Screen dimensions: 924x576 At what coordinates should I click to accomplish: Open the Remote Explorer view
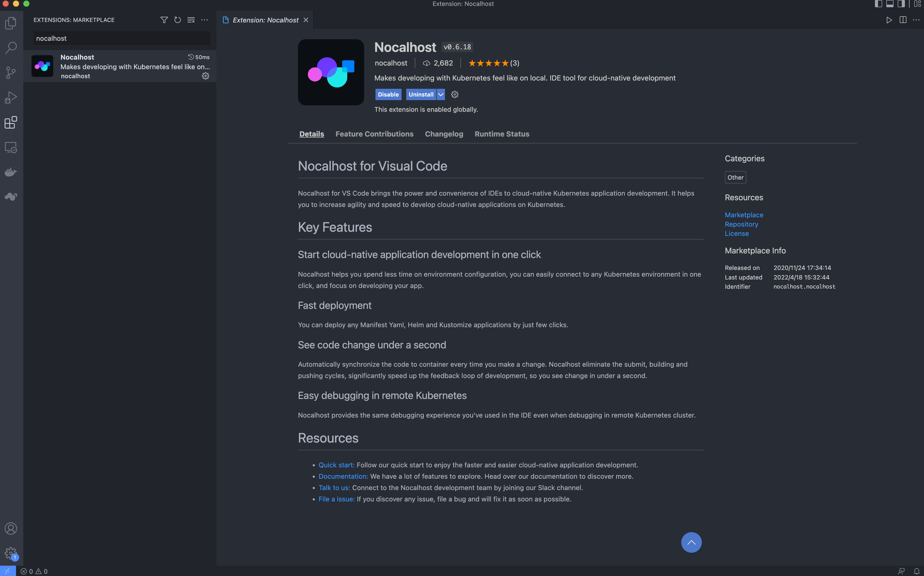11,147
